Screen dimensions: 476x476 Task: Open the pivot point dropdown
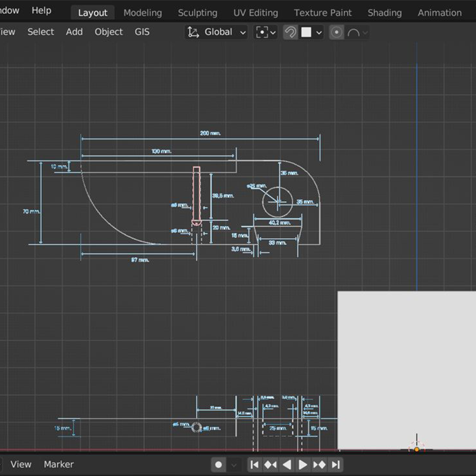[x=265, y=32]
